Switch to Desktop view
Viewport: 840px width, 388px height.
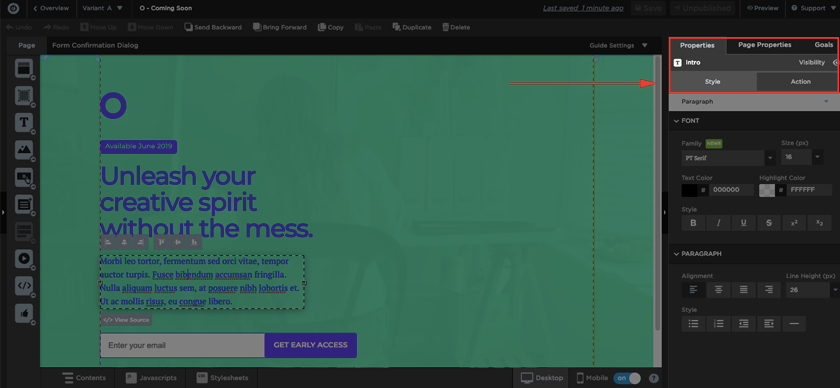coord(542,378)
